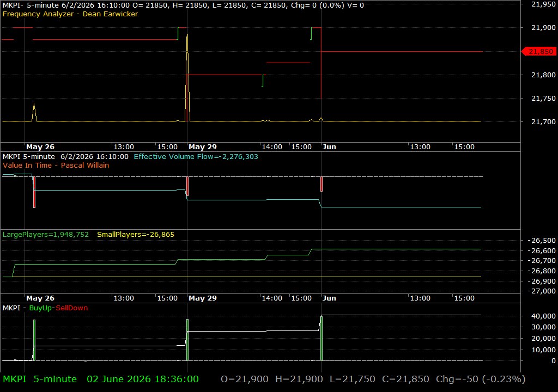Click the 21,800 price axis label
Viewport: 558px width, 392px height.
pyautogui.click(x=543, y=75)
